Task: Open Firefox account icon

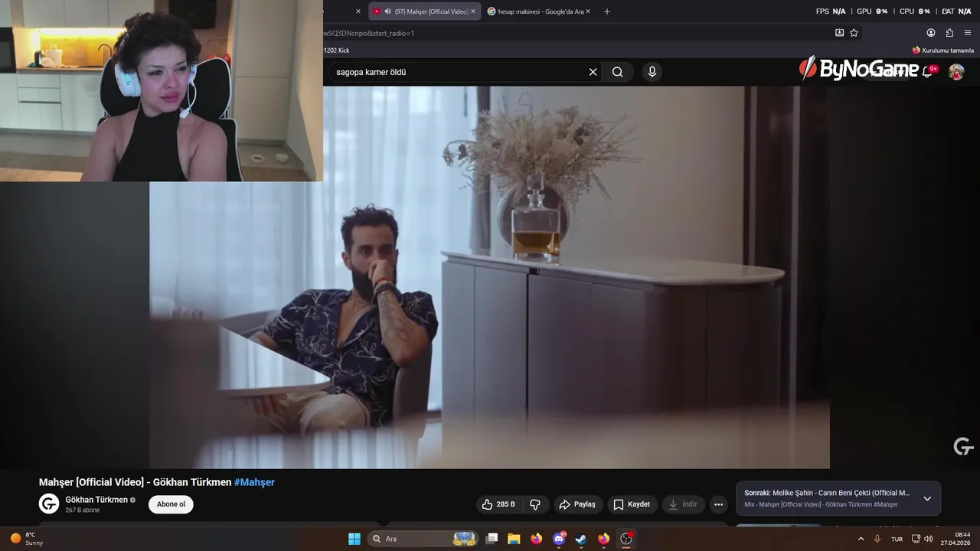Action: pyautogui.click(x=931, y=33)
